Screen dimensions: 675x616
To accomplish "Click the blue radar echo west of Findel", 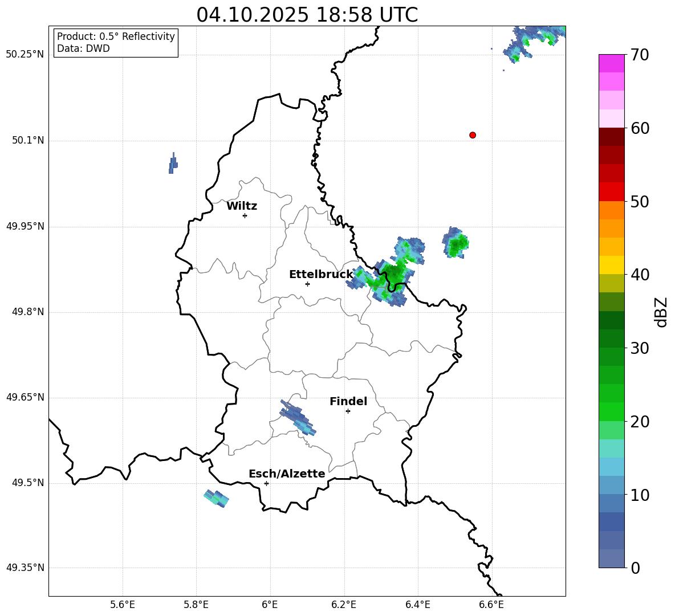I will click(x=298, y=418).
